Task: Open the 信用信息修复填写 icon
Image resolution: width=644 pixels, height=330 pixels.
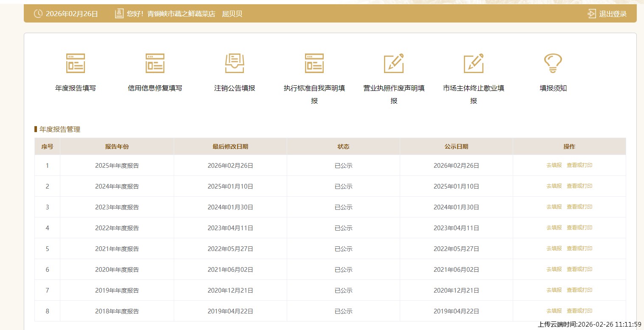Action: 155,63
